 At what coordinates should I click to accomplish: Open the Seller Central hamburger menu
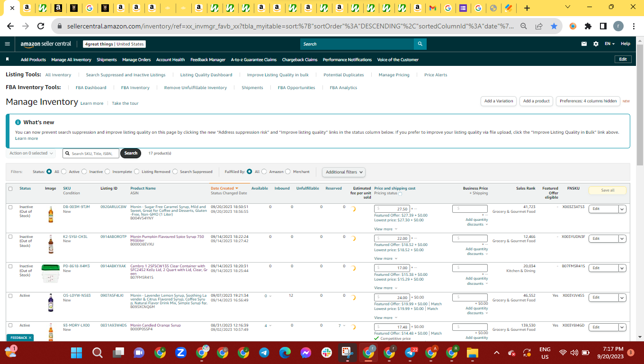[7, 44]
